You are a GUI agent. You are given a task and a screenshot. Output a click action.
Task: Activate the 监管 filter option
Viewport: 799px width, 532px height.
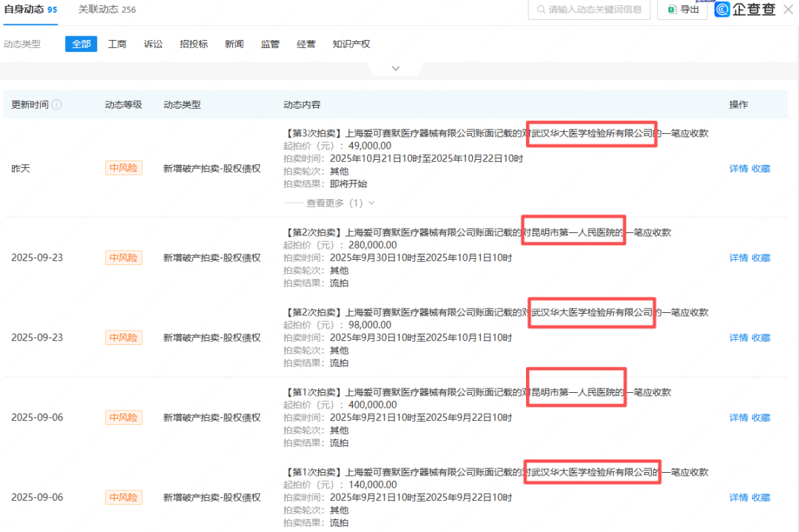(x=270, y=44)
